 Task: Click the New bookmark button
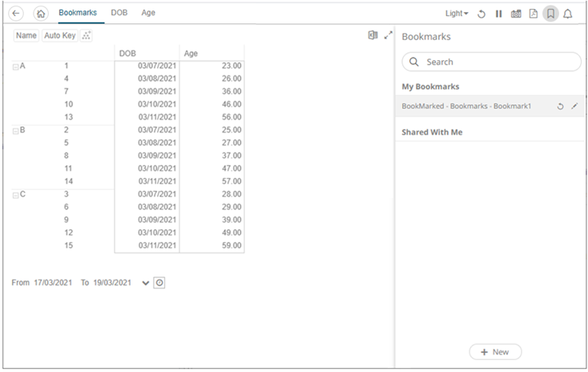(495, 352)
